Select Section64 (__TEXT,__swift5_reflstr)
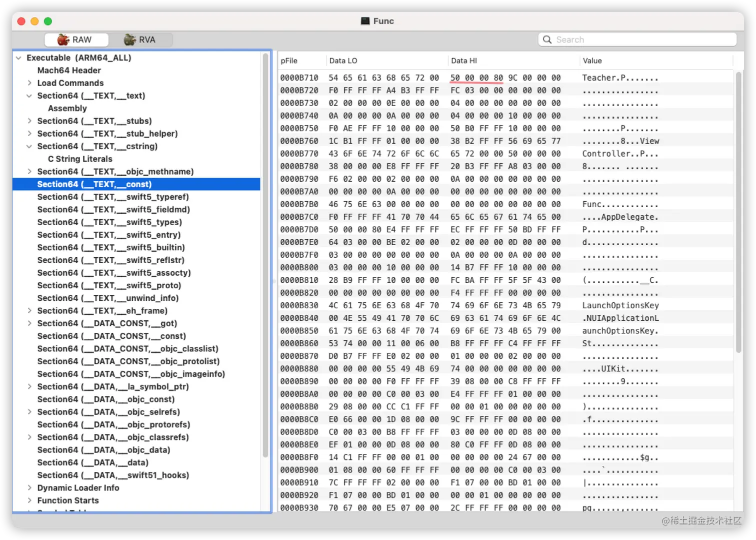Screen dimensions: 756x540 tap(111, 260)
